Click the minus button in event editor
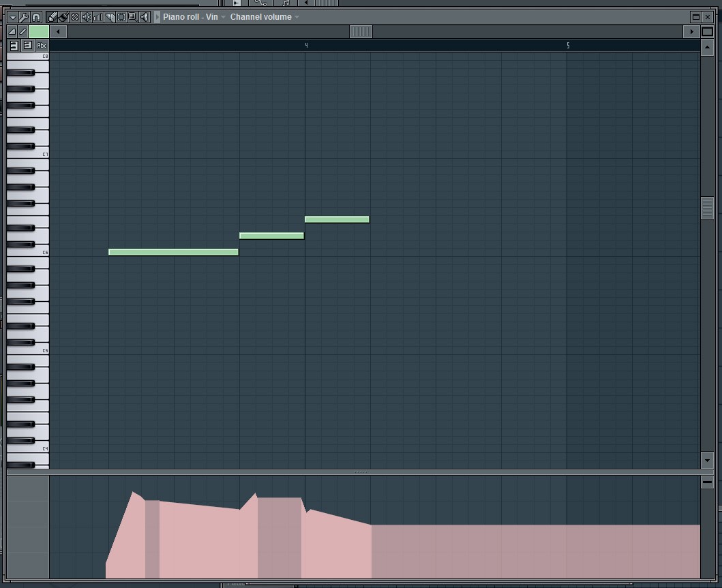Screen dimensions: 722x588 707,482
